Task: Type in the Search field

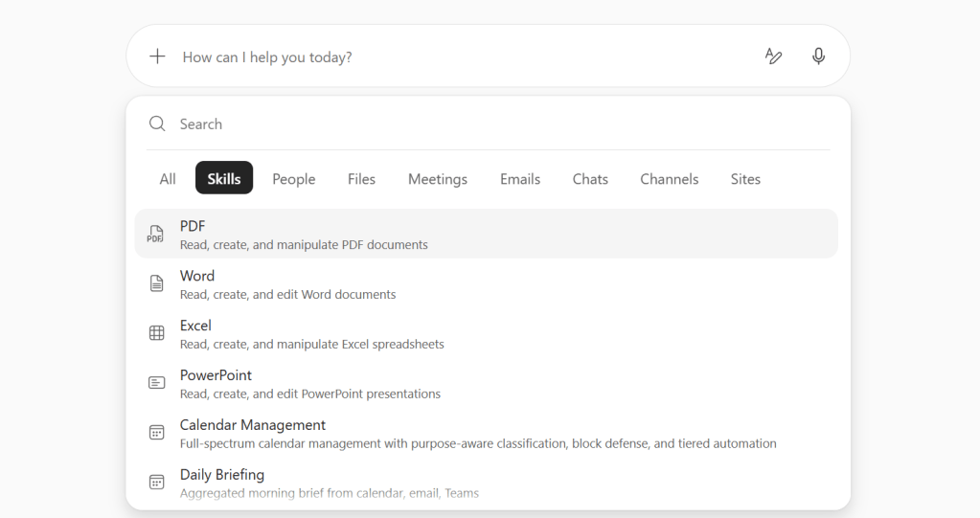Action: click(x=479, y=124)
